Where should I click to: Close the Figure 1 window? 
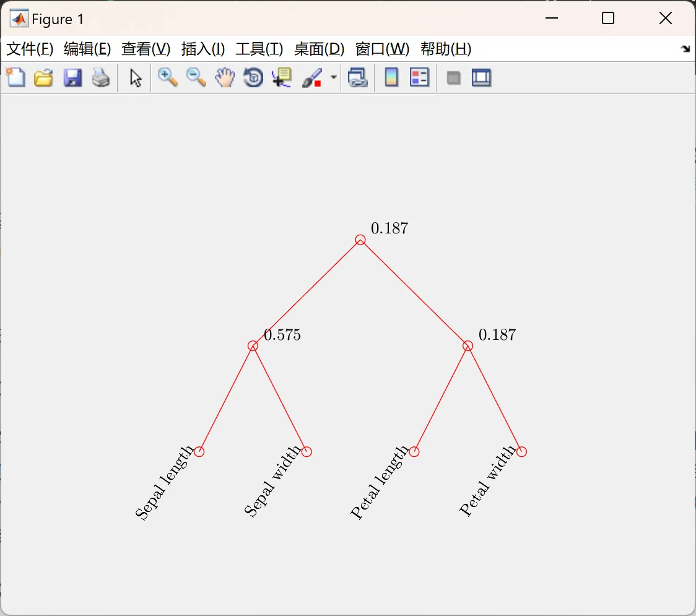[666, 18]
